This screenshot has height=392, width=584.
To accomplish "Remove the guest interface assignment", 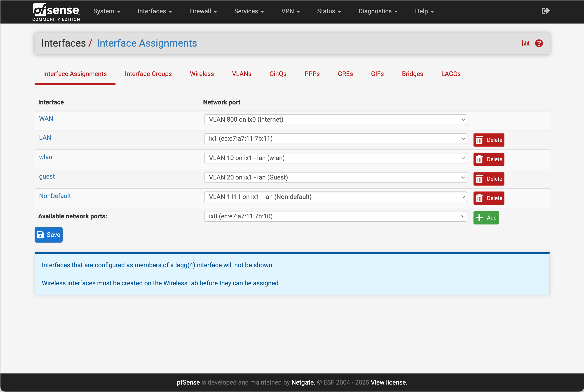I will [489, 179].
